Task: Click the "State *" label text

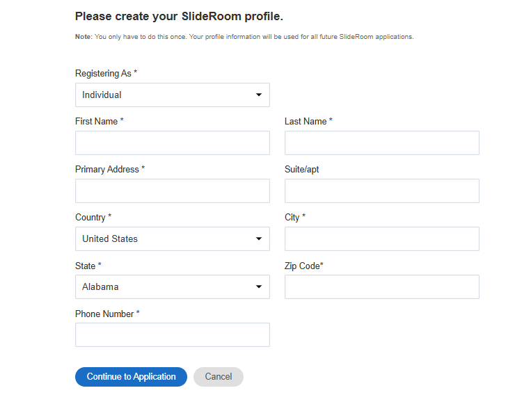Action: click(x=88, y=266)
